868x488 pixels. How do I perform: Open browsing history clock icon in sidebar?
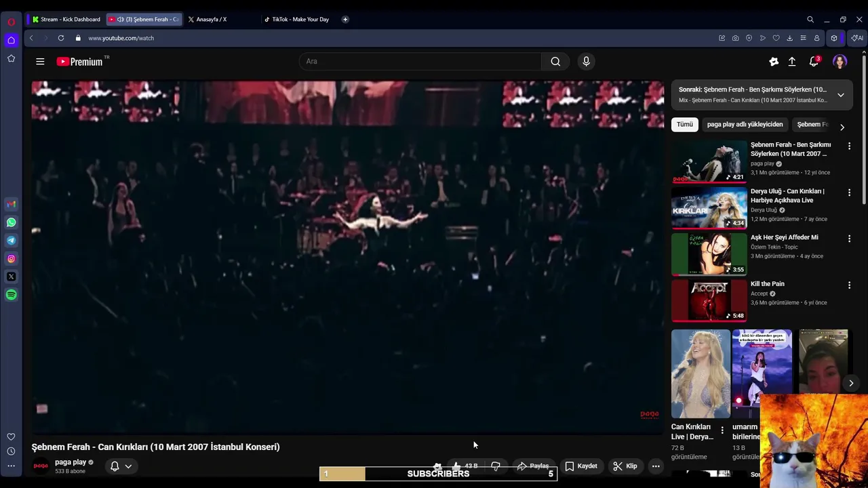(11, 451)
